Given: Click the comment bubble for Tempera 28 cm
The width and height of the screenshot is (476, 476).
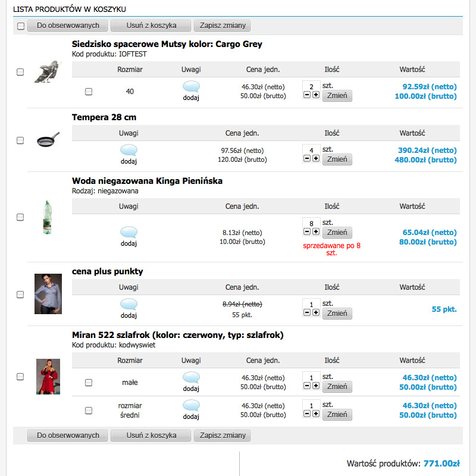Looking at the screenshot, I should pos(129,150).
